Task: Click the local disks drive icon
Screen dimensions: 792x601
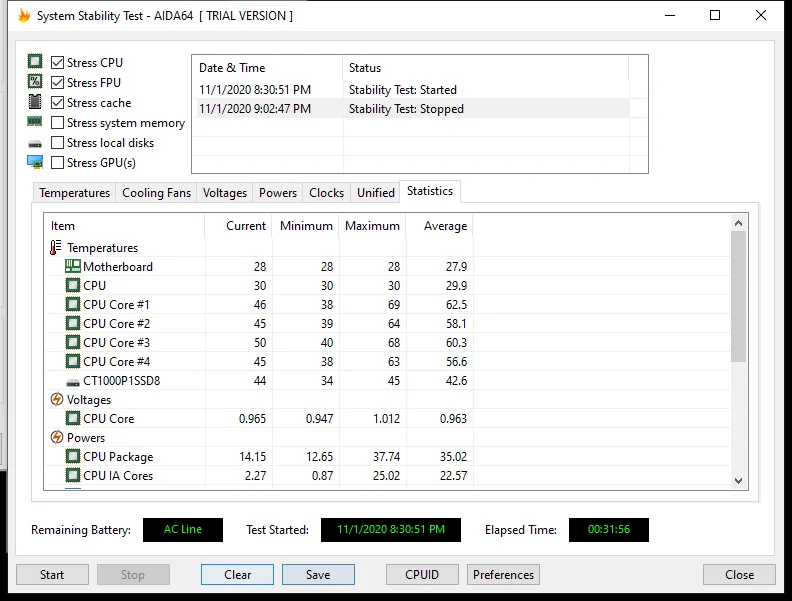Action: point(35,144)
